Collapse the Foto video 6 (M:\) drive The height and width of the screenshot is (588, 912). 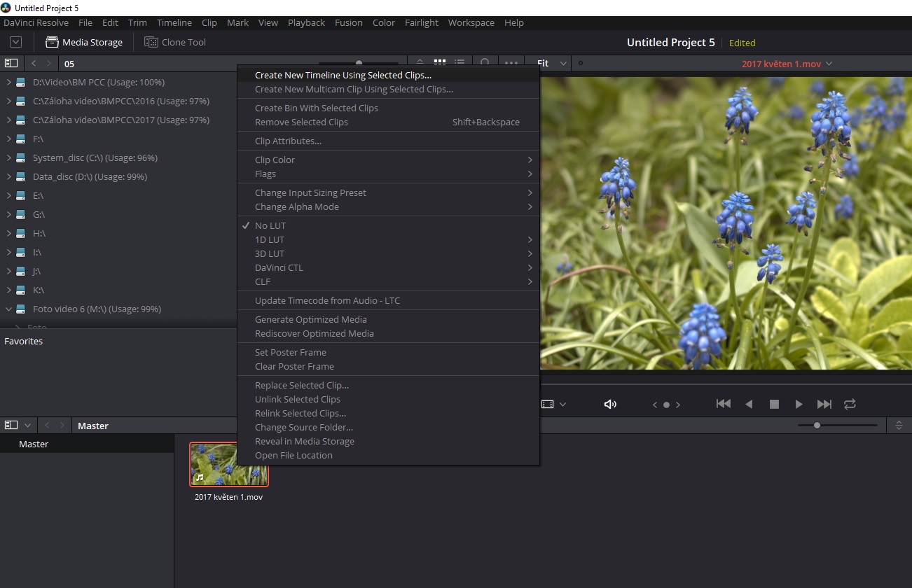coord(8,309)
